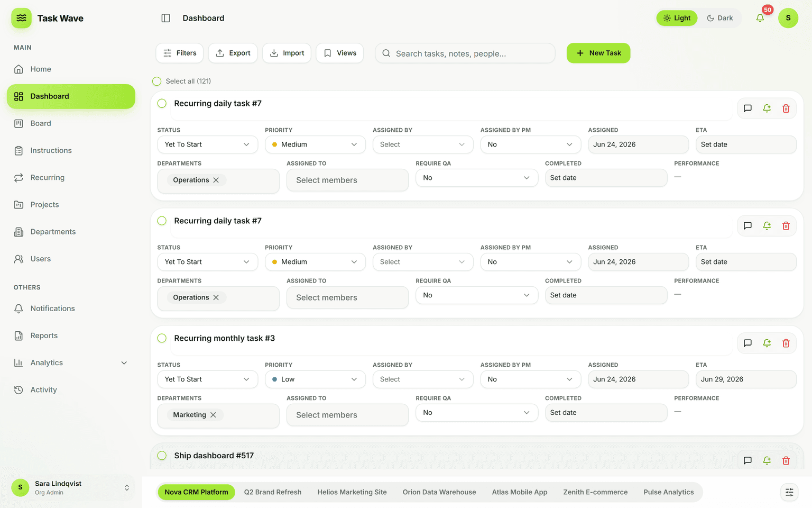Open the Views button

point(340,53)
